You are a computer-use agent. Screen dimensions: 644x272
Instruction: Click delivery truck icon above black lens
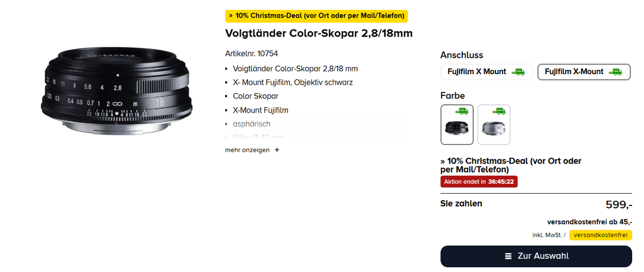pos(462,111)
